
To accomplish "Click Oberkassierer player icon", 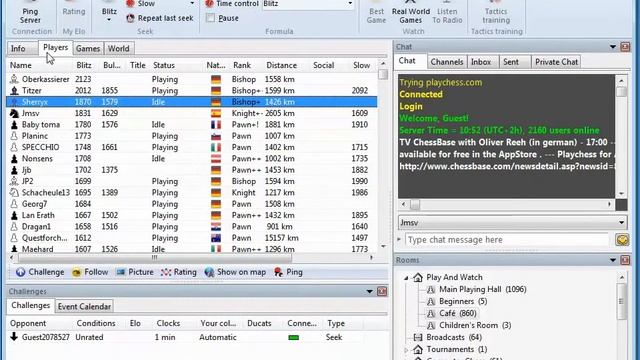I will 14,79.
